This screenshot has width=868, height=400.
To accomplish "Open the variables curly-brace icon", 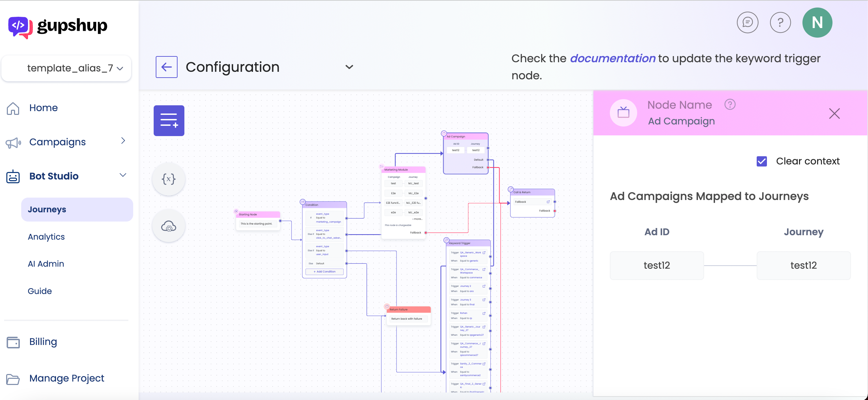I will tap(169, 179).
